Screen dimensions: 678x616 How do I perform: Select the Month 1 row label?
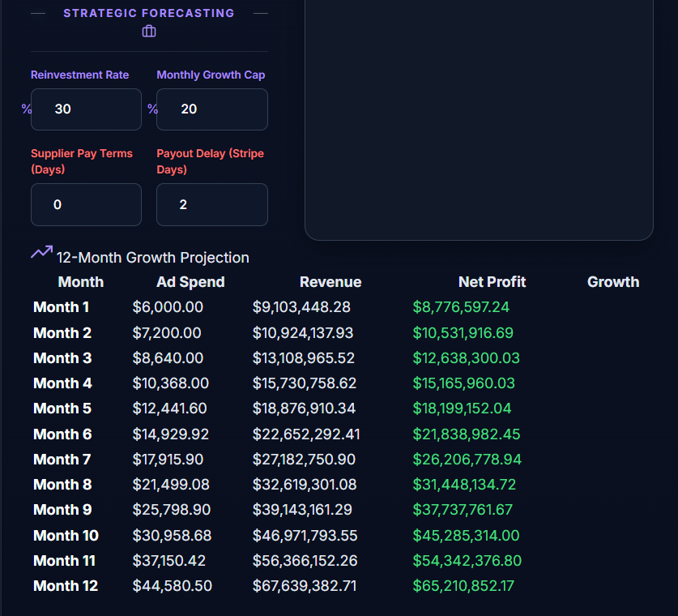62,307
